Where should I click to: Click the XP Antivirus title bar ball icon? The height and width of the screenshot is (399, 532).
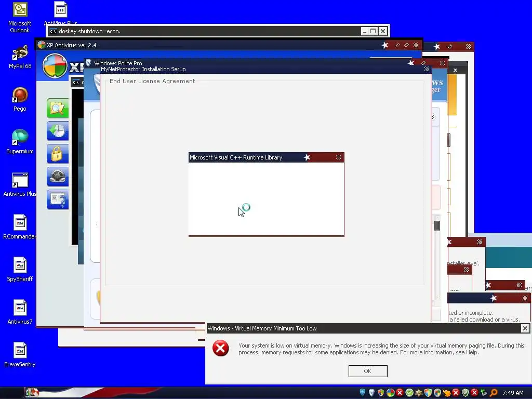[x=42, y=45]
